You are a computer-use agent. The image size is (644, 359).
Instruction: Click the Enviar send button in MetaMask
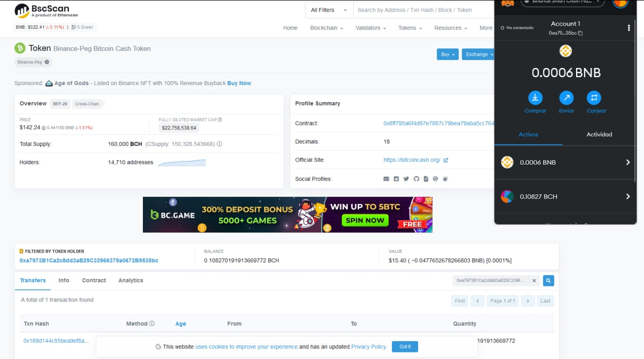(567, 98)
